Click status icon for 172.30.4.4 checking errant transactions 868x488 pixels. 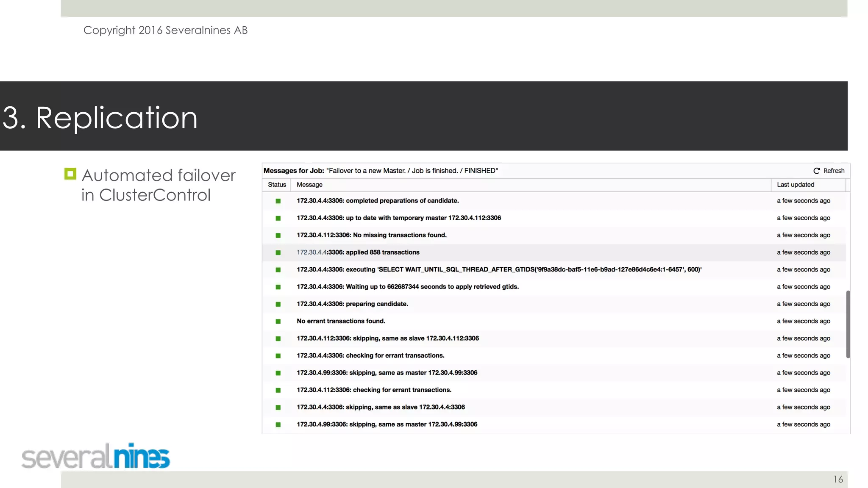[278, 356]
